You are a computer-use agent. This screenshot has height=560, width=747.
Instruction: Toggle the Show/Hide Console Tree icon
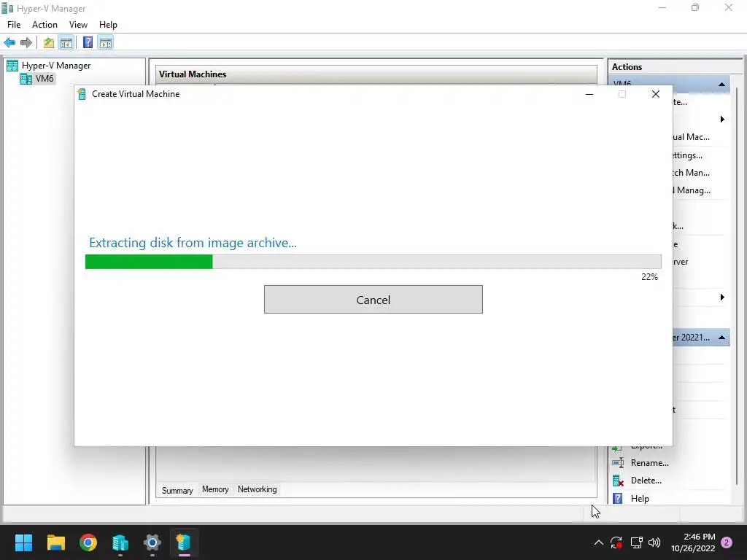66,43
